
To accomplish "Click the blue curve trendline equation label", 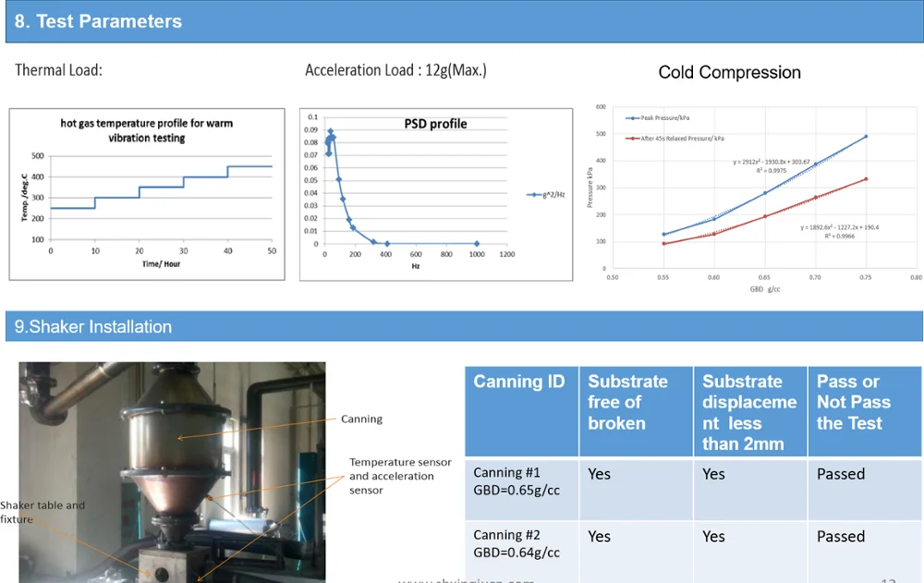I will (x=771, y=165).
